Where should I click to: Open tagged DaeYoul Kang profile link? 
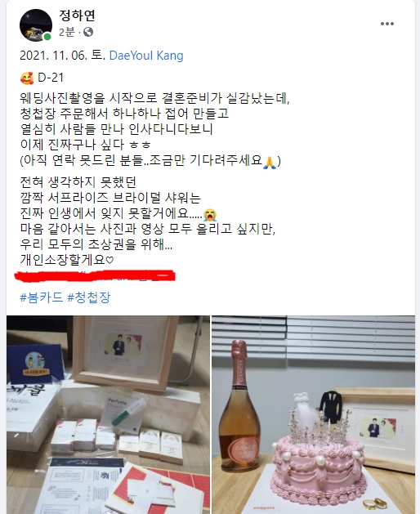click(146, 56)
